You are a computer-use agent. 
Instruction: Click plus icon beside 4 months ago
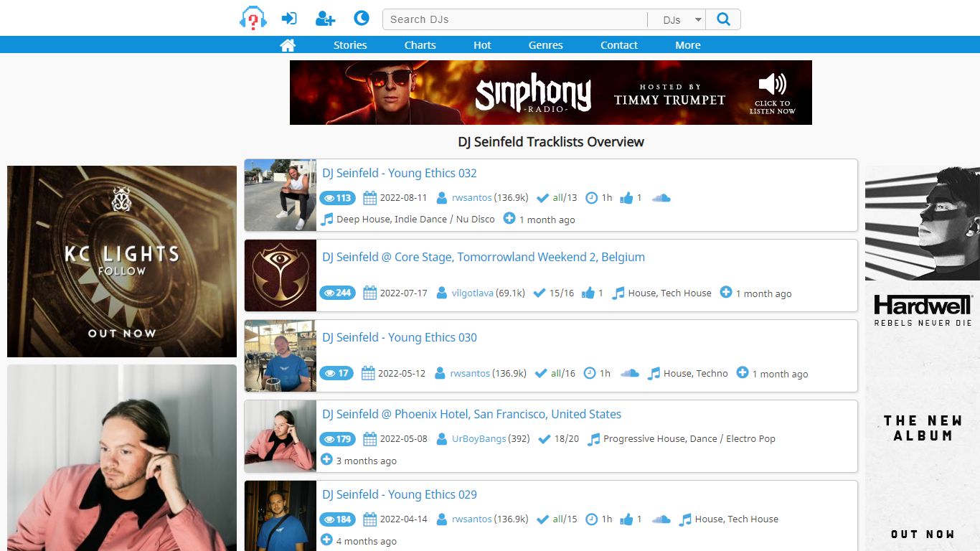(326, 540)
